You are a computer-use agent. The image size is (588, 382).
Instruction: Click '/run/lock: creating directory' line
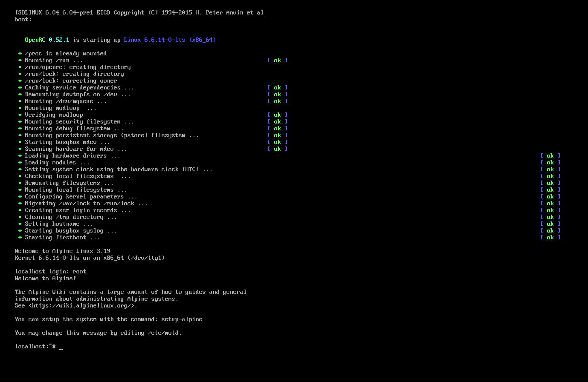(x=74, y=74)
